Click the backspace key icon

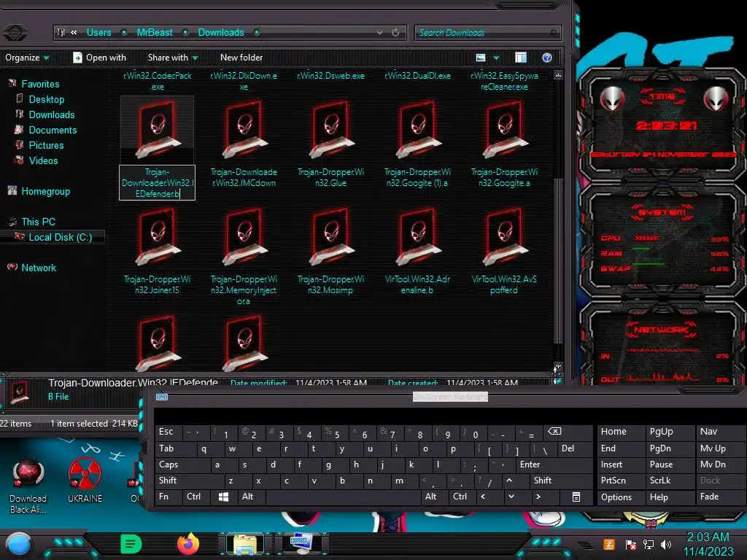click(x=554, y=432)
